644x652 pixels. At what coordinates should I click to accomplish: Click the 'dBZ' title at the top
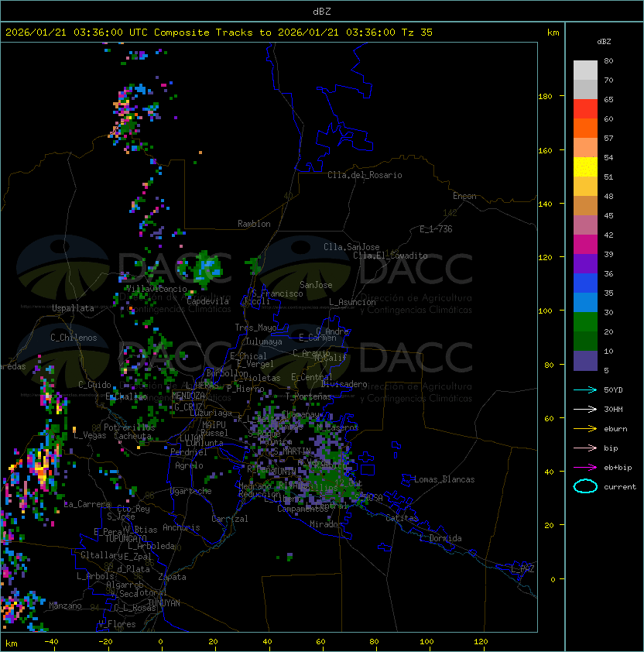(x=322, y=11)
